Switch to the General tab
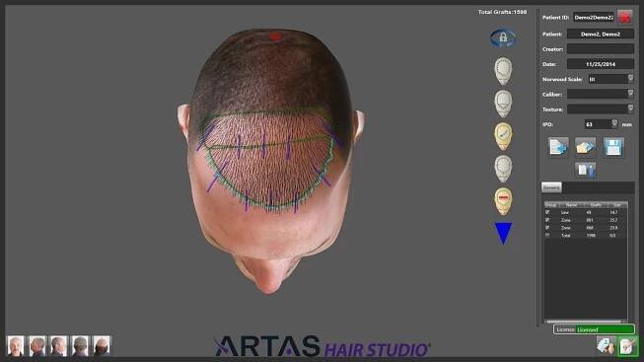Screen dimensions: 644x362 point(551,187)
